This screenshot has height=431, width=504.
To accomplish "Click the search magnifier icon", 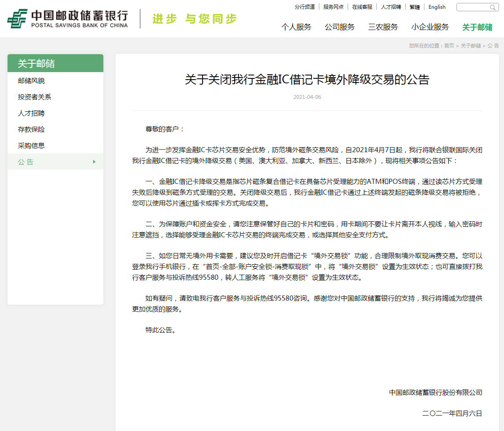I will pos(493,8).
